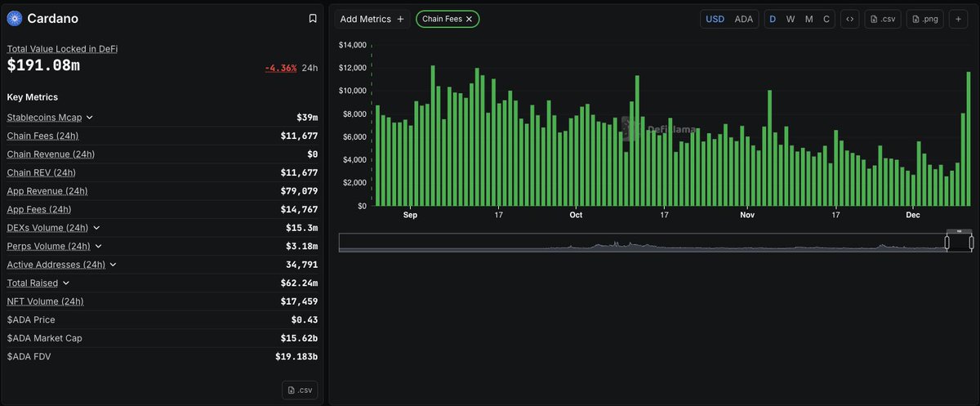Click the $ADA Price value $0.43
The width and height of the screenshot is (980, 406).
pos(304,319)
